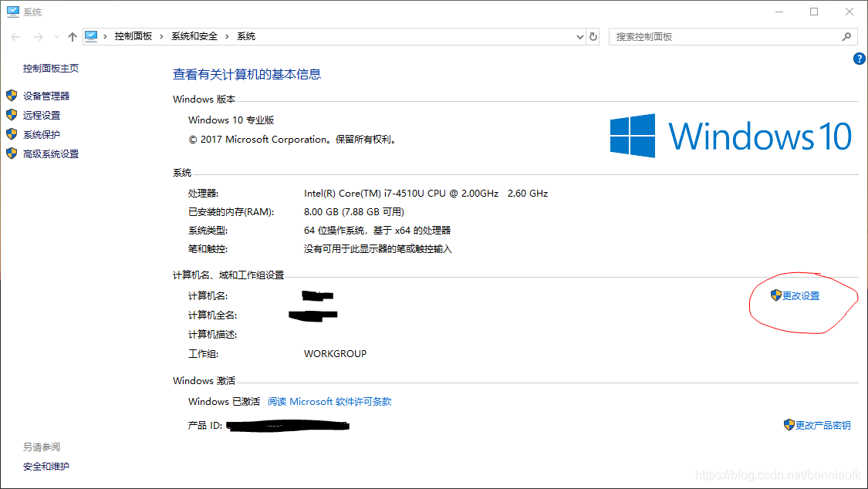Select 系统 breadcrumb in address bar
Viewport: 868px width, 489px height.
[x=246, y=36]
